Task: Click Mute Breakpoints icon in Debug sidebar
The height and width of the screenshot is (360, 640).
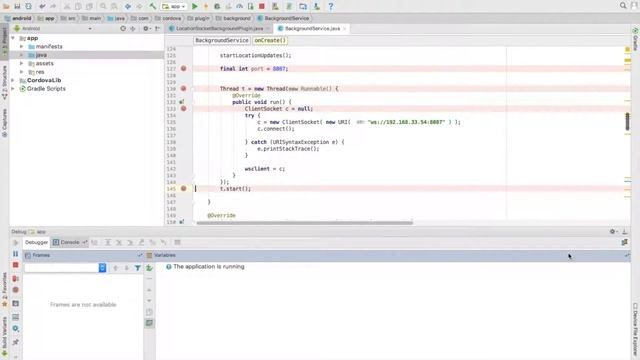Action: click(x=16, y=290)
